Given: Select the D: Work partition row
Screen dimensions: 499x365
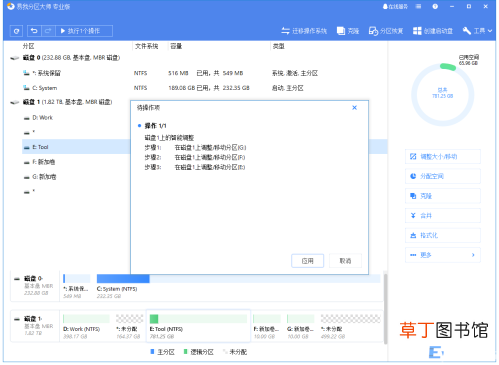Looking at the screenshot, I should click(76, 118).
